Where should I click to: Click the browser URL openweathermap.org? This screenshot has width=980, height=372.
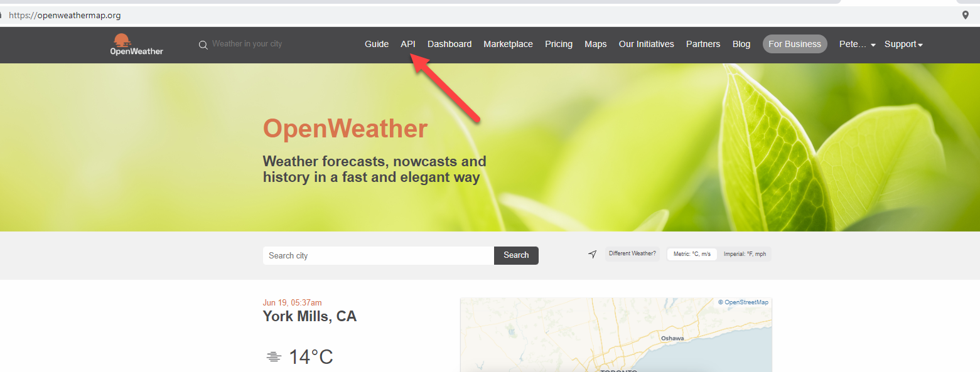[65, 15]
